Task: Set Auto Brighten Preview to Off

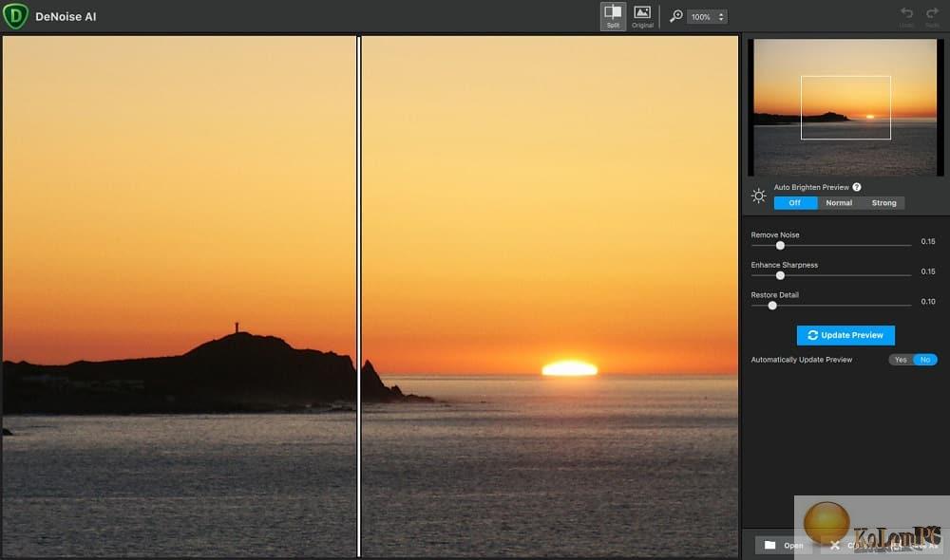Action: pyautogui.click(x=795, y=203)
